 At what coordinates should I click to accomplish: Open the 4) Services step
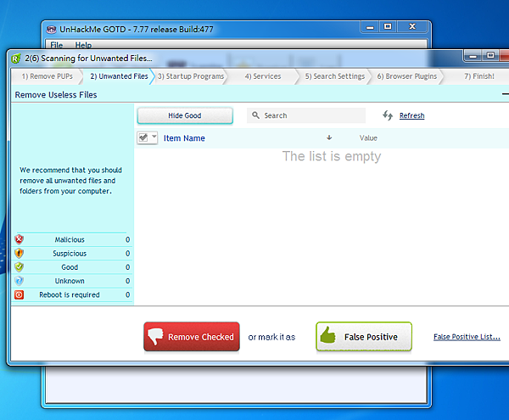(x=263, y=76)
